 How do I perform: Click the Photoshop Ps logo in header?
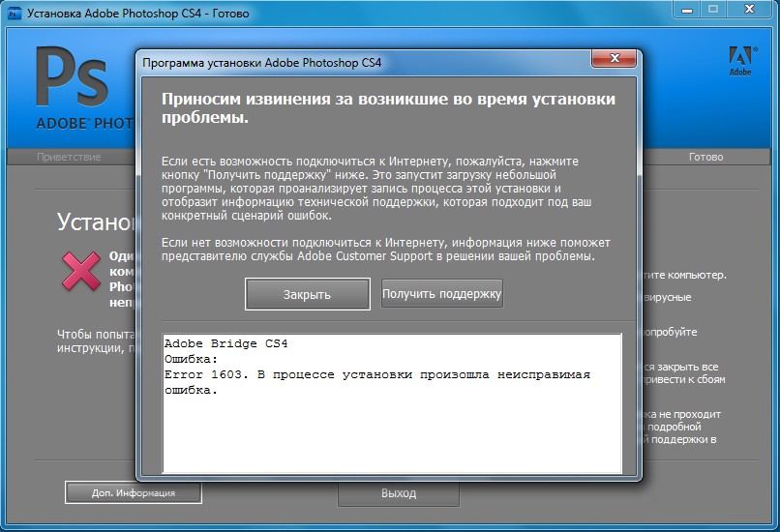point(73,76)
